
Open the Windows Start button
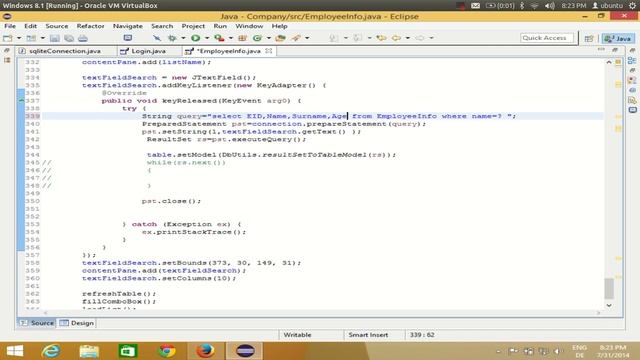point(15,351)
